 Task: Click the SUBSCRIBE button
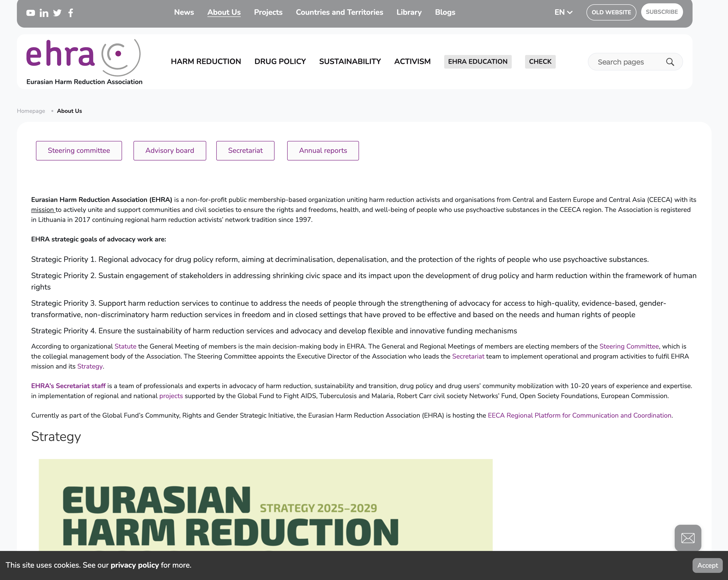pyautogui.click(x=662, y=12)
